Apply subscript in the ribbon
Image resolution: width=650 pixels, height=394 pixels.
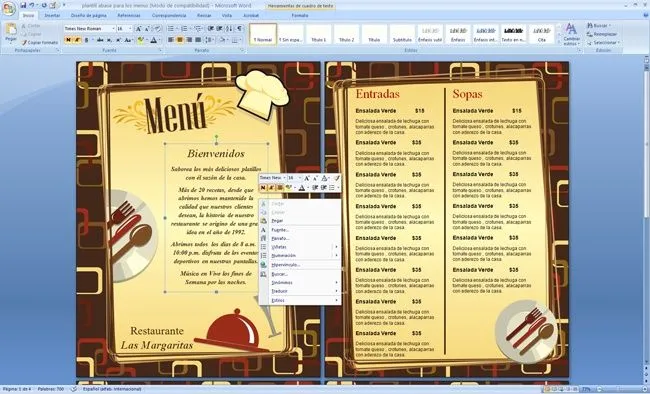[109, 40]
